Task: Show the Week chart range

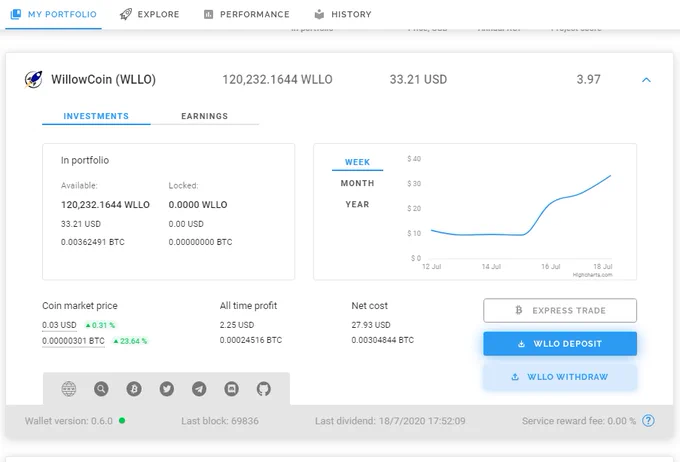Action: 357,162
